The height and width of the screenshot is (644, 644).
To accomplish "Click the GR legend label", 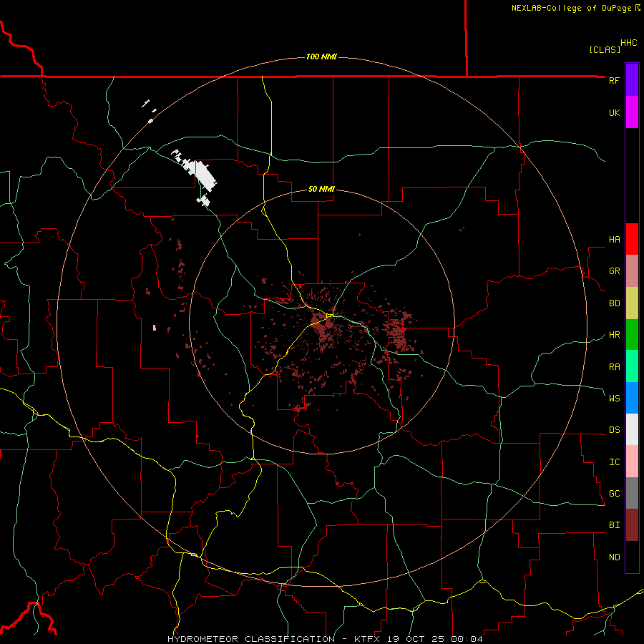I will tap(614, 271).
